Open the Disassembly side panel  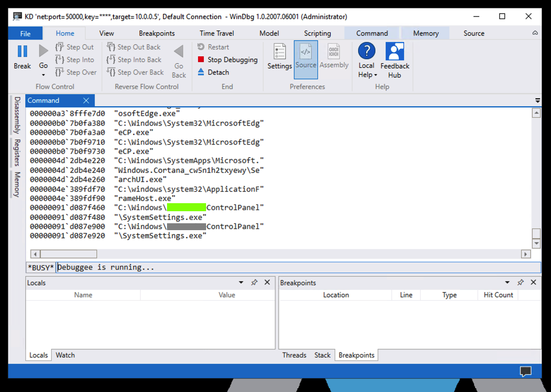pos(17,115)
